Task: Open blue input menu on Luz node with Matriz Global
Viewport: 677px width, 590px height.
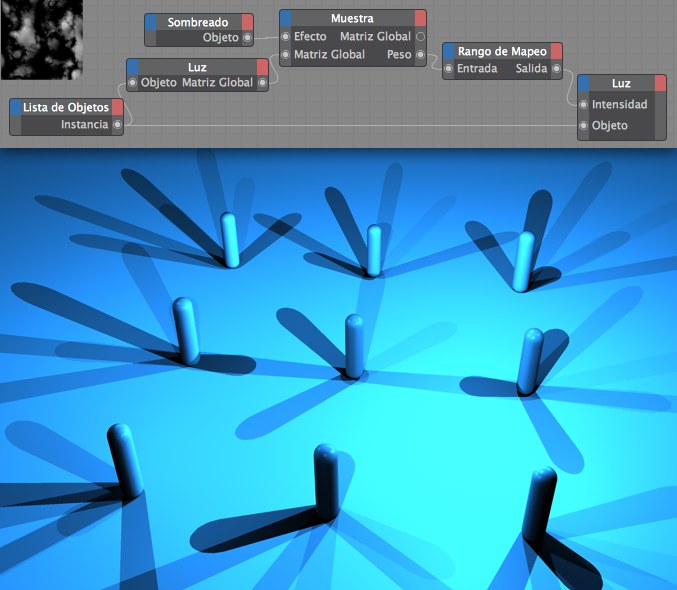Action: tap(133, 67)
